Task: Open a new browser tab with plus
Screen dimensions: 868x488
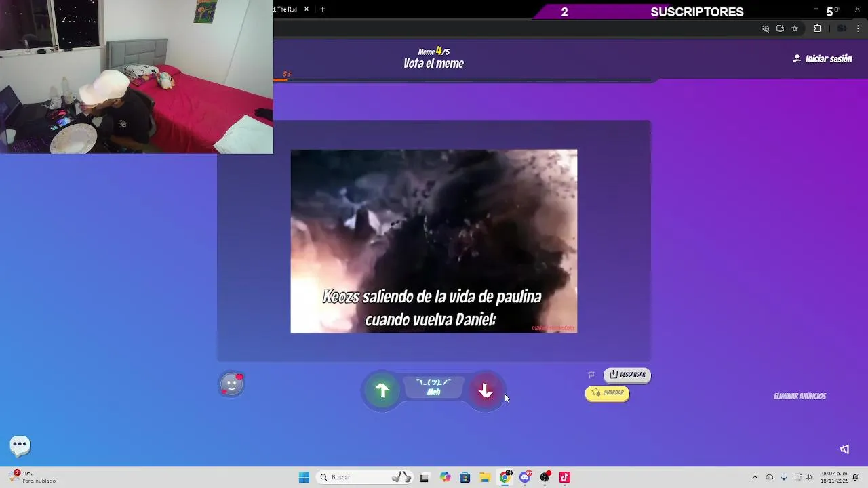Action: click(x=323, y=9)
